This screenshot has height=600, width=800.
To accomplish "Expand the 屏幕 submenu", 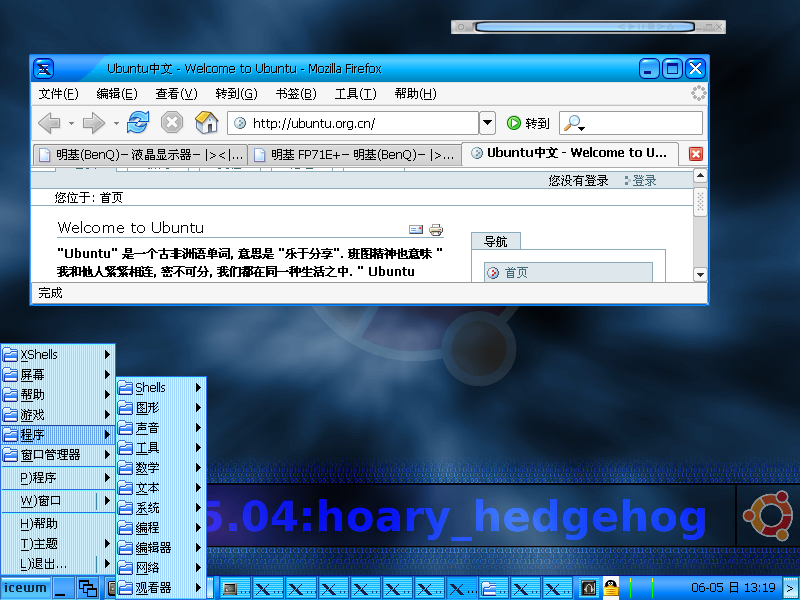I will [x=58, y=374].
